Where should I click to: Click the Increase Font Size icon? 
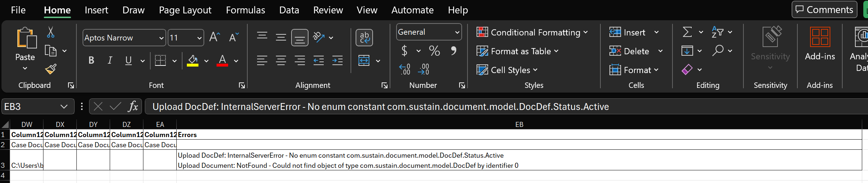[214, 37]
